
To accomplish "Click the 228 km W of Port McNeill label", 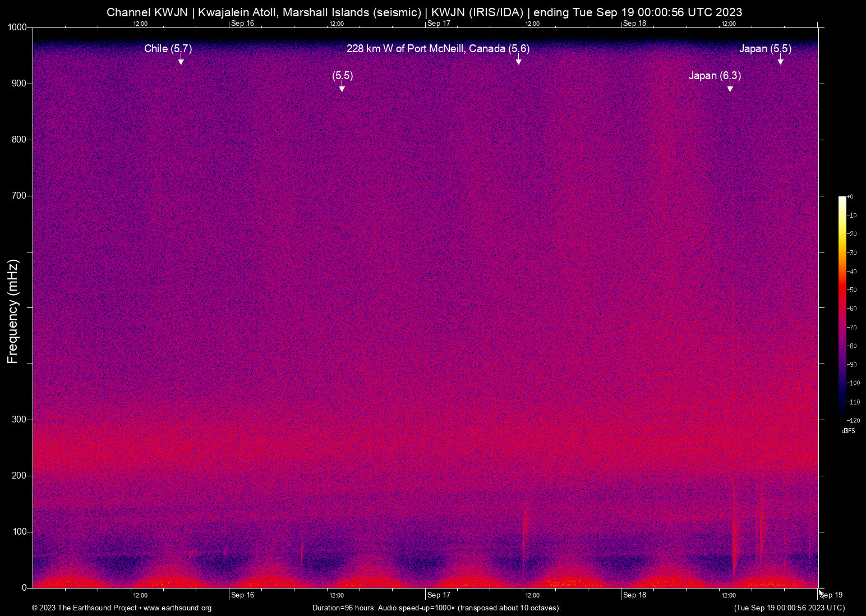I will pos(437,49).
